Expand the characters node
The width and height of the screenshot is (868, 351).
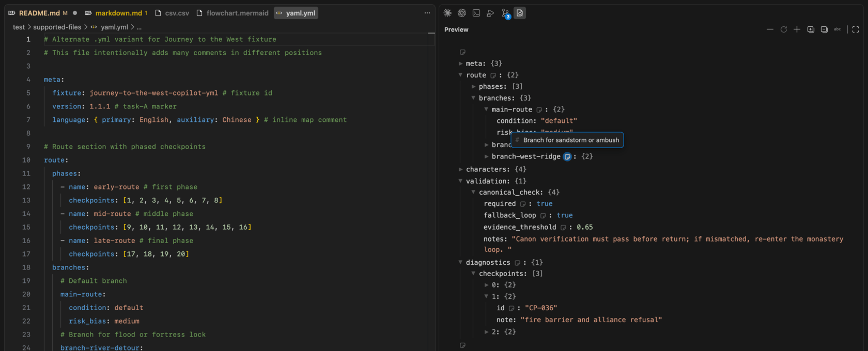[x=460, y=169]
